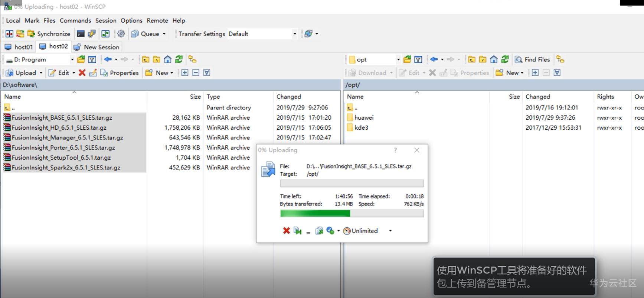Toggle the stacked-pages icon in upload dialog
The image size is (644, 298).
pos(319,231)
